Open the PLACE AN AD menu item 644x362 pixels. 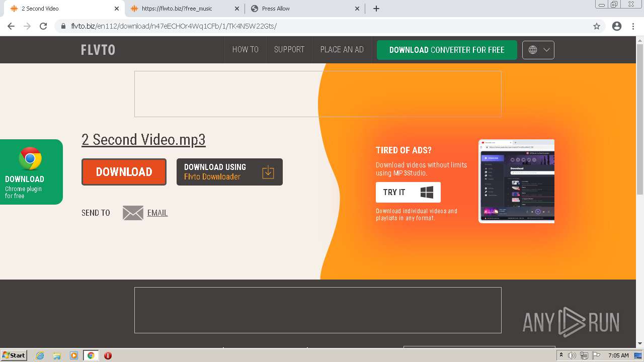[x=342, y=50]
